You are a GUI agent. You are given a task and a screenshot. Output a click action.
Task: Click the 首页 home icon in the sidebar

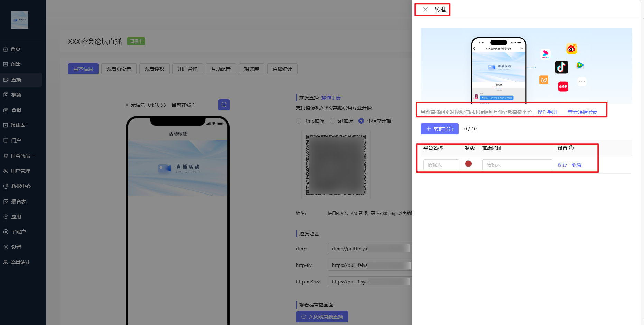[x=6, y=49]
